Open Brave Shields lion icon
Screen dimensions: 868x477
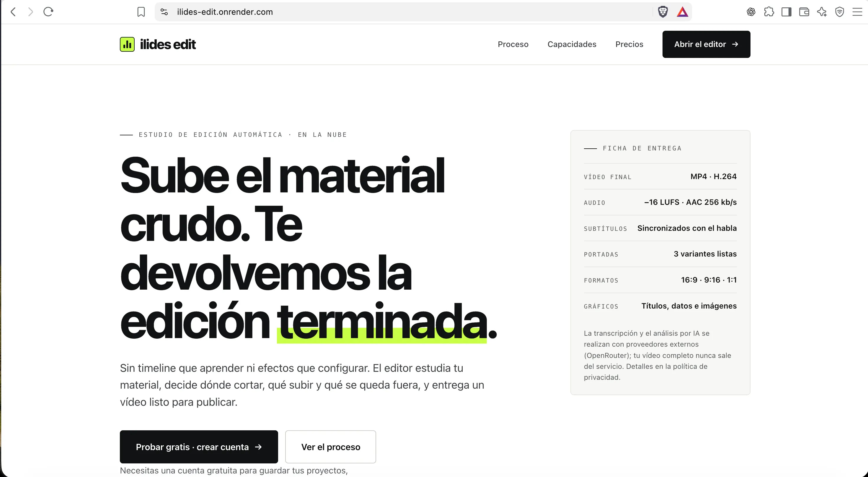(x=663, y=12)
